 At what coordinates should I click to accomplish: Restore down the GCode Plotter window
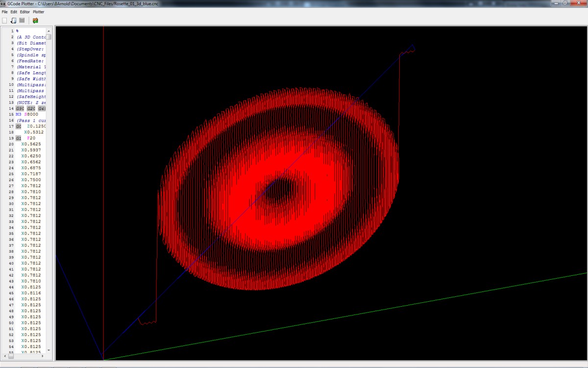click(565, 3)
